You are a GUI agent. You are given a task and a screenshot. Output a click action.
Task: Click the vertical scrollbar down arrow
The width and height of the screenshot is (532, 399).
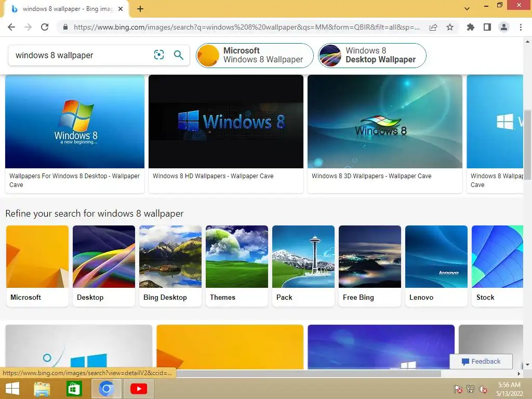click(527, 365)
